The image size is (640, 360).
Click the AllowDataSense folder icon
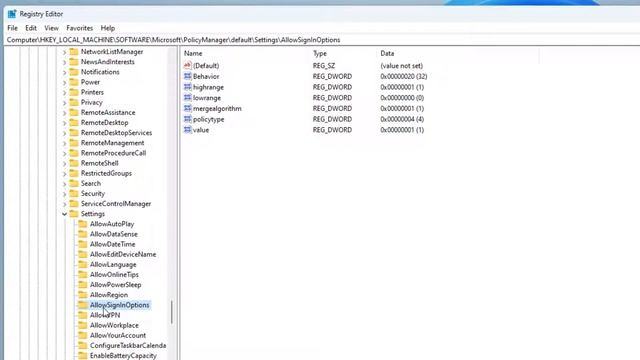coord(83,234)
